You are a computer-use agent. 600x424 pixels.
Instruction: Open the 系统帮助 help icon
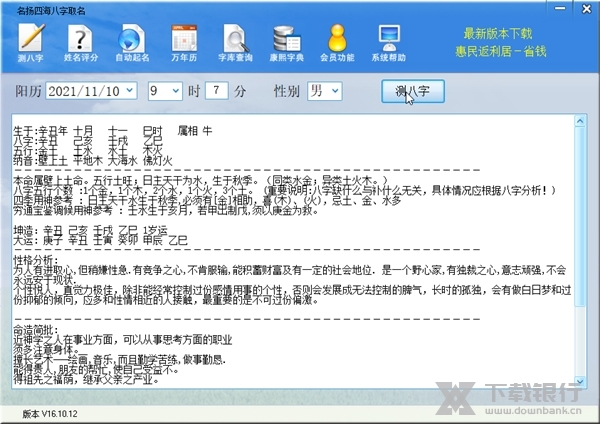[x=389, y=43]
